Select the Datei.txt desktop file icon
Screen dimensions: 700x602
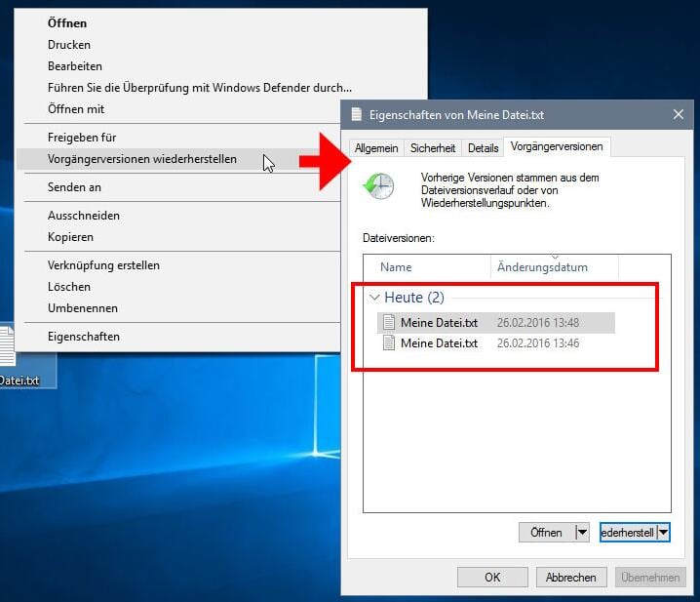tap(7, 346)
